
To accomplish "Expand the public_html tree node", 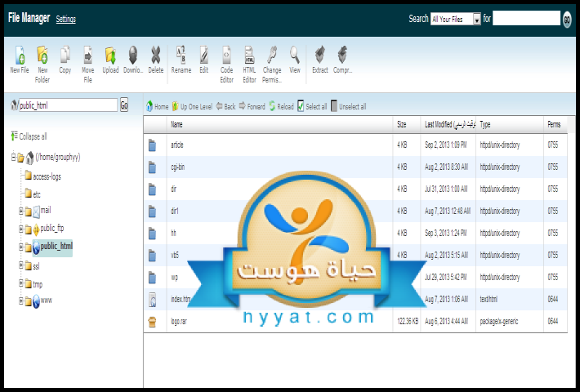I will point(21,247).
